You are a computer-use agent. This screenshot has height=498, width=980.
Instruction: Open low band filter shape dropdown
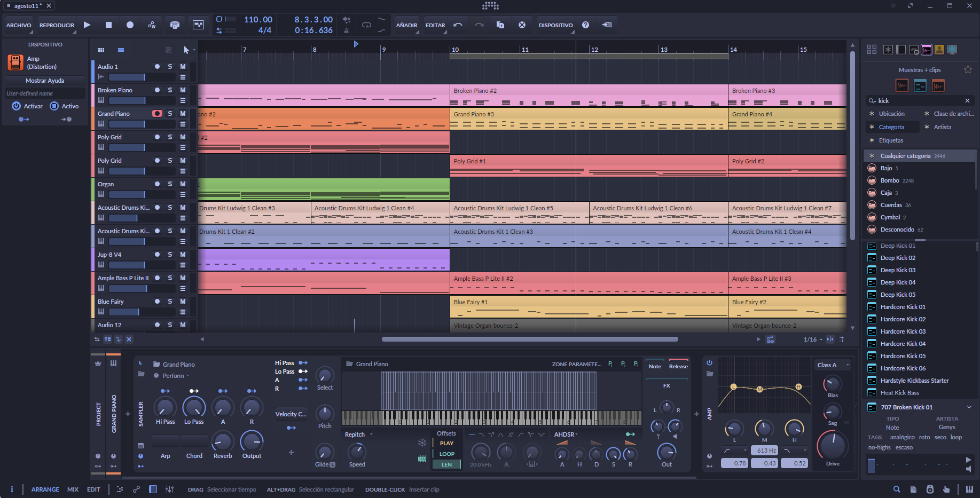734,450
